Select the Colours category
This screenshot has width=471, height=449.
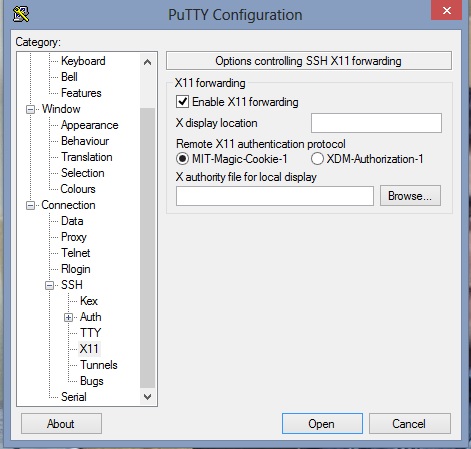[78, 189]
